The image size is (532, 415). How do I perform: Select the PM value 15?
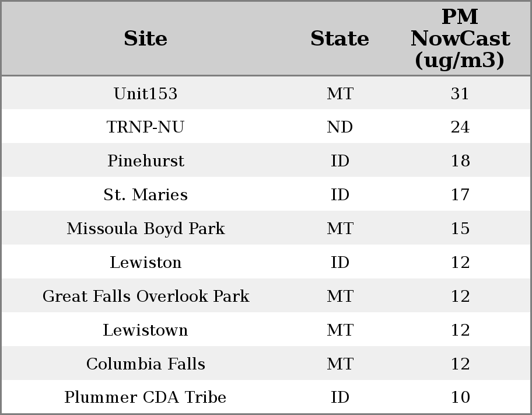tap(460, 228)
